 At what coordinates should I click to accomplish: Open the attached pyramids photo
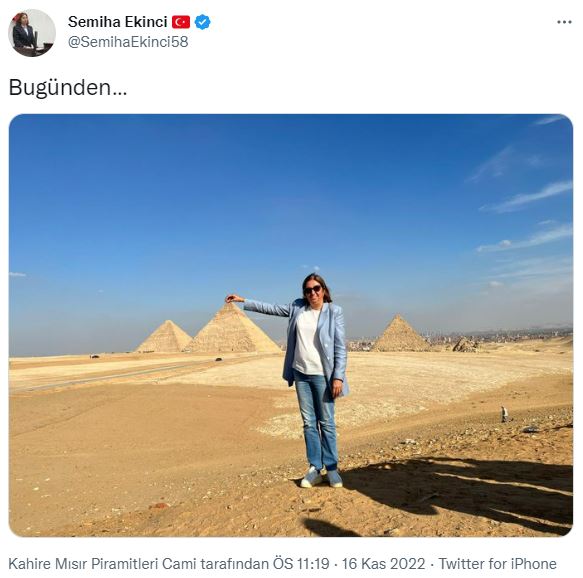pos(291,325)
